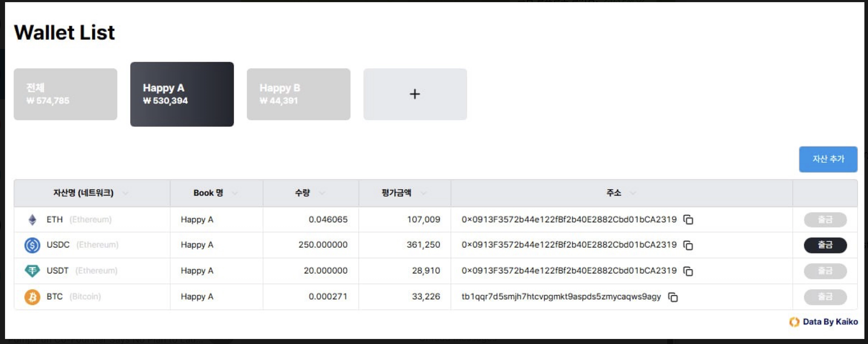
Task: Copy the BTC wallet address
Action: point(673,297)
